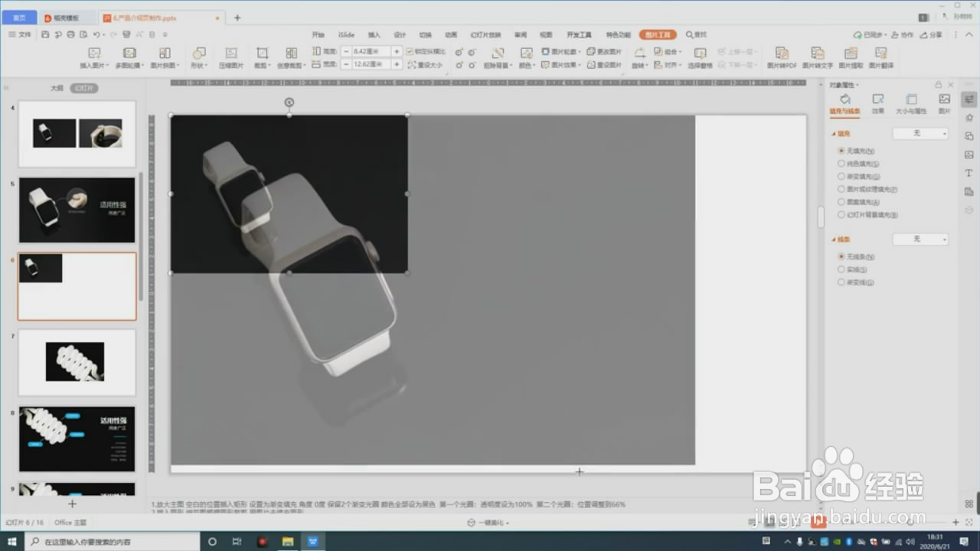Click the Picture Extract (图片提取) icon
The height and width of the screenshot is (551, 980).
click(x=850, y=53)
